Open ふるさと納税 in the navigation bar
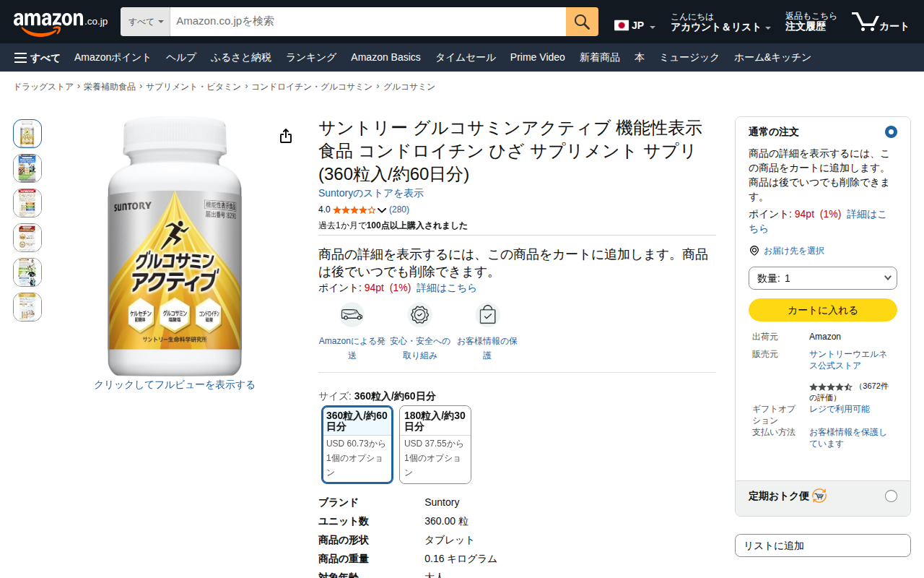This screenshot has width=924, height=578. coord(241,57)
